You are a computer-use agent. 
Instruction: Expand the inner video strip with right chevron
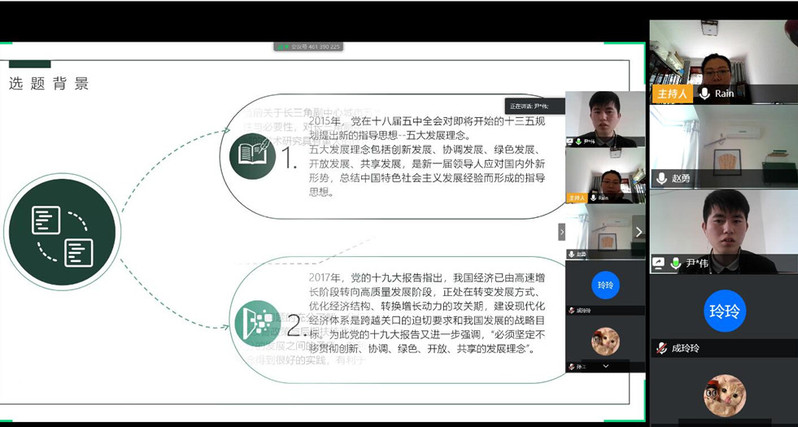click(x=639, y=232)
